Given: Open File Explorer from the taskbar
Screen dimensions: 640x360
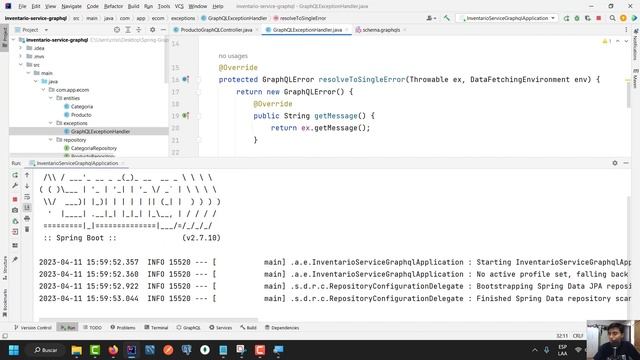Looking at the screenshot, I should [76, 350].
